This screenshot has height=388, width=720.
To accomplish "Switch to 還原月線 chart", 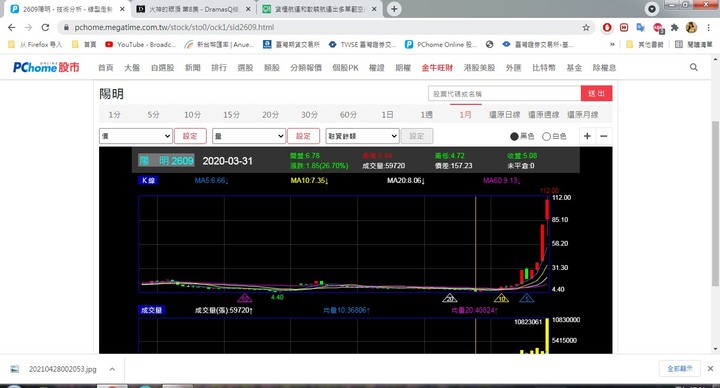I will click(x=582, y=115).
